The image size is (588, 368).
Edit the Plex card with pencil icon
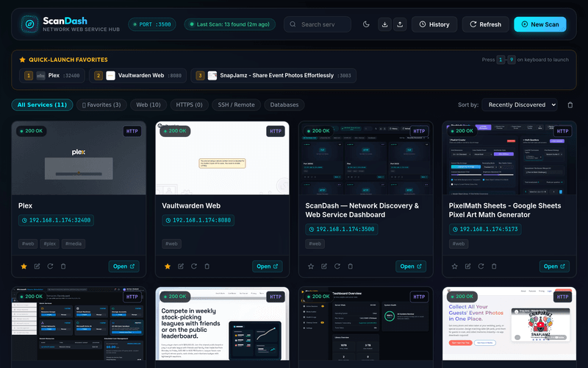[x=37, y=266]
